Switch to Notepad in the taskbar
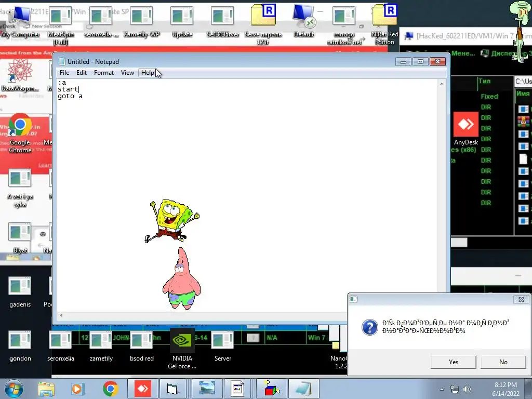532x399 pixels. click(303, 389)
